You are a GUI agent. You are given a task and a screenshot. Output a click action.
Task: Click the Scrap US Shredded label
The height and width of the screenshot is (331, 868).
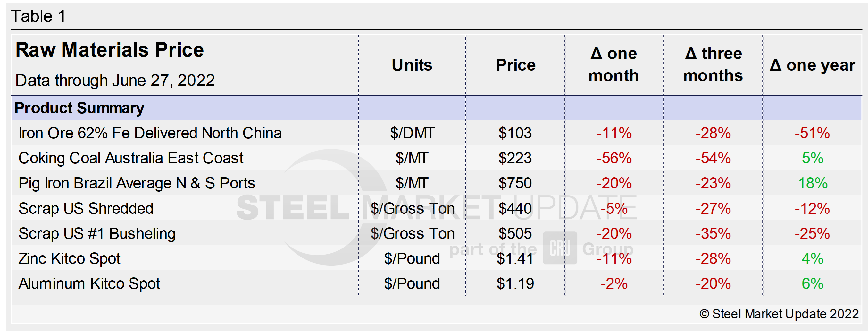click(86, 208)
